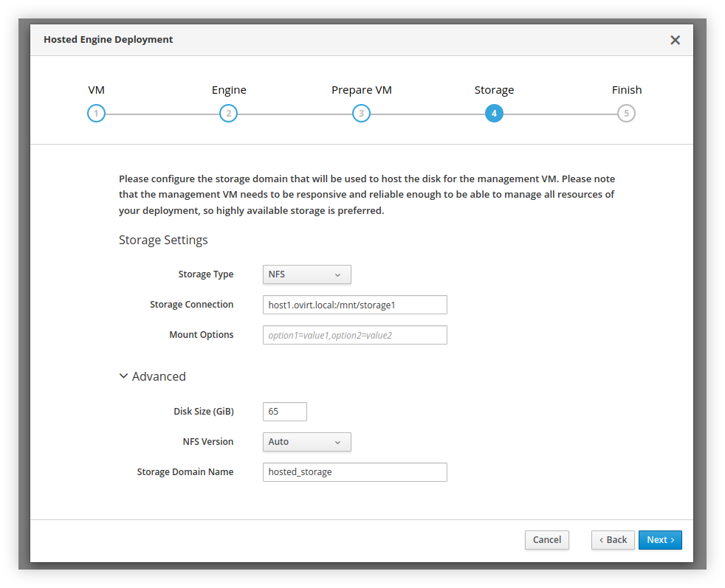Click the Finish step label
This screenshot has height=588, width=725.
626,90
